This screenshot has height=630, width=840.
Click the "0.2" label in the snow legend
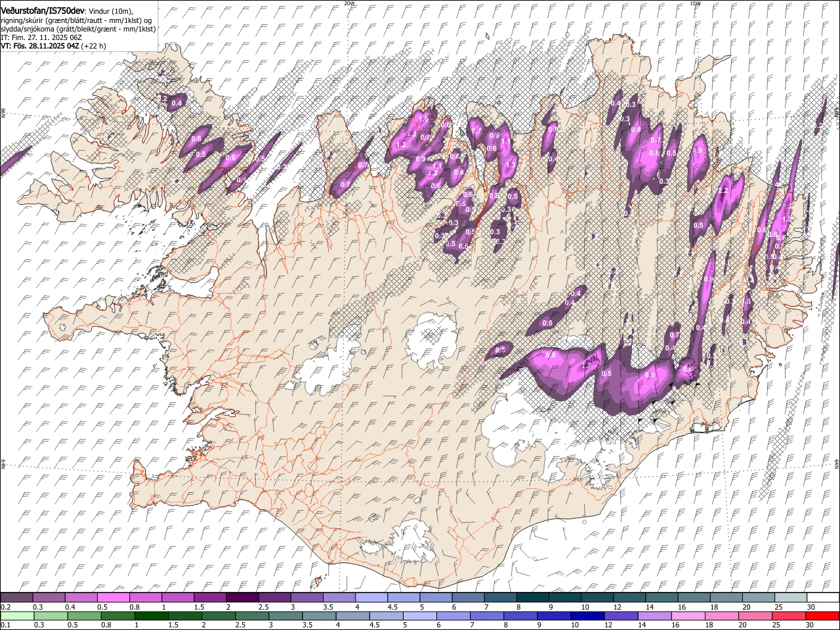tap(6, 607)
